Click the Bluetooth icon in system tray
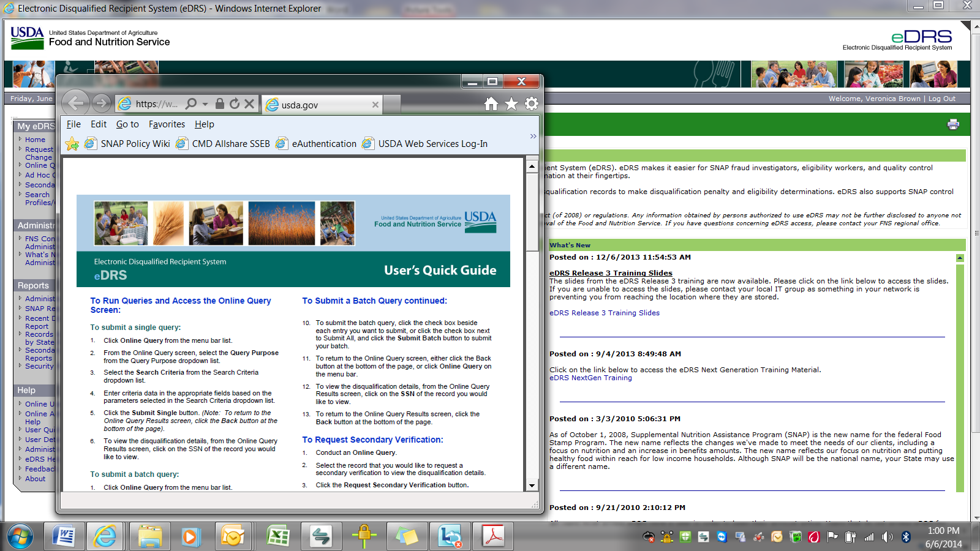 coord(906,537)
